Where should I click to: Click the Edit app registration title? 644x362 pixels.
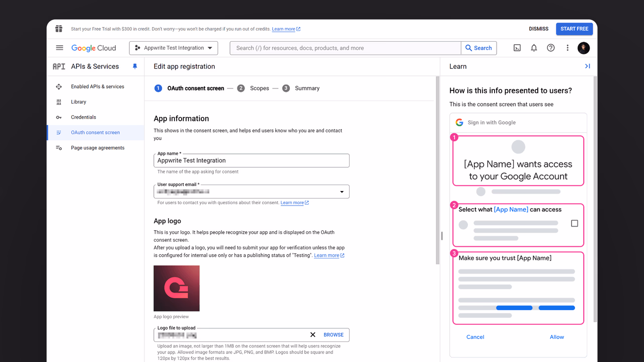pos(184,66)
